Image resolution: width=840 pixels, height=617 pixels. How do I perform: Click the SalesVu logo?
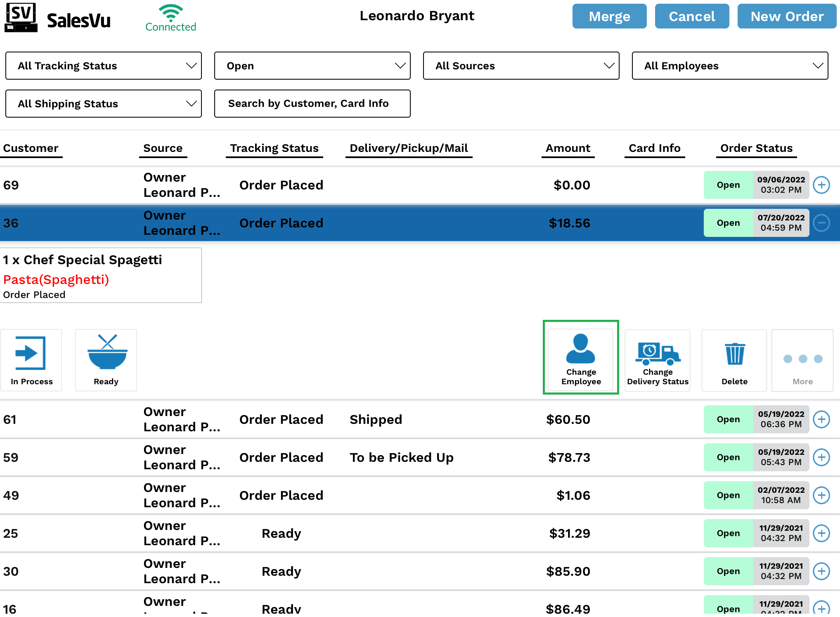pyautogui.click(x=58, y=18)
